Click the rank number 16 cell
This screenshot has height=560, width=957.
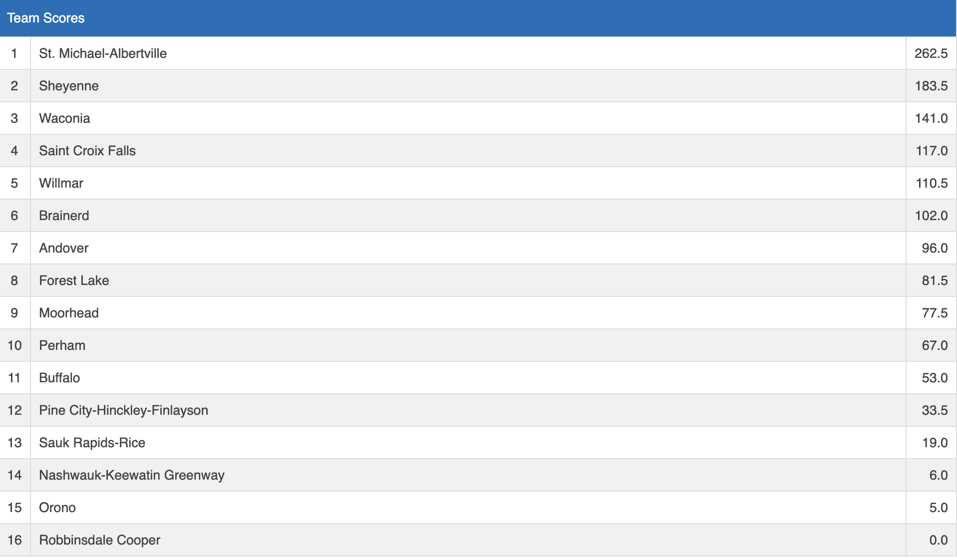[x=14, y=540]
